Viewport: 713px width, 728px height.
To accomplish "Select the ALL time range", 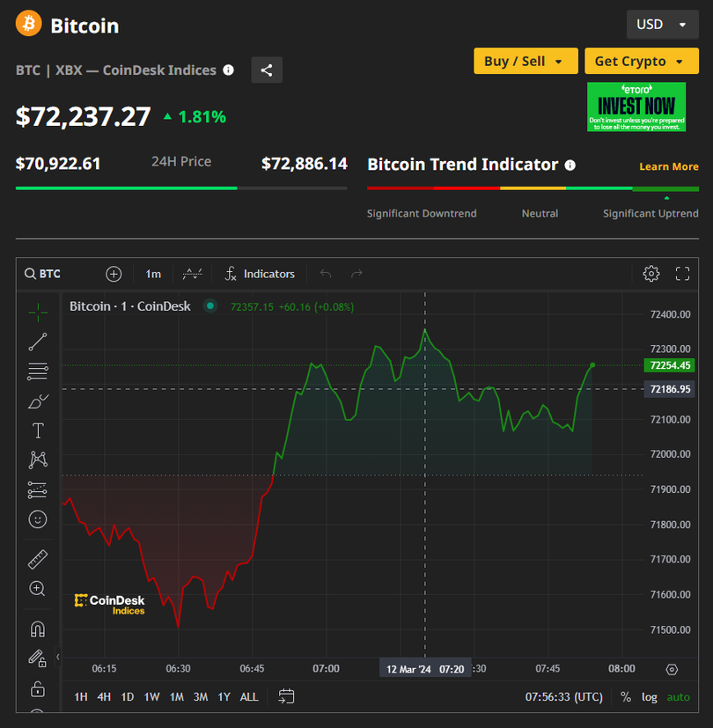I will (249, 696).
